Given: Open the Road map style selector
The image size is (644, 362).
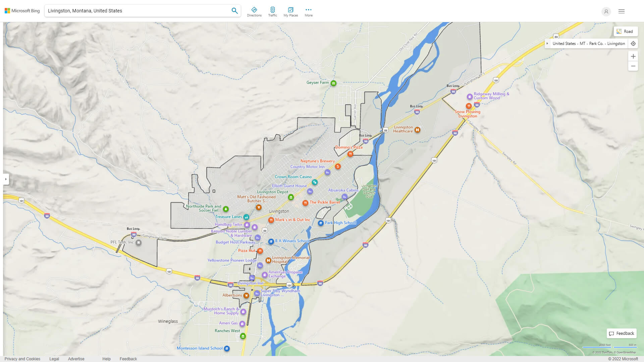Looking at the screenshot, I should (x=626, y=31).
